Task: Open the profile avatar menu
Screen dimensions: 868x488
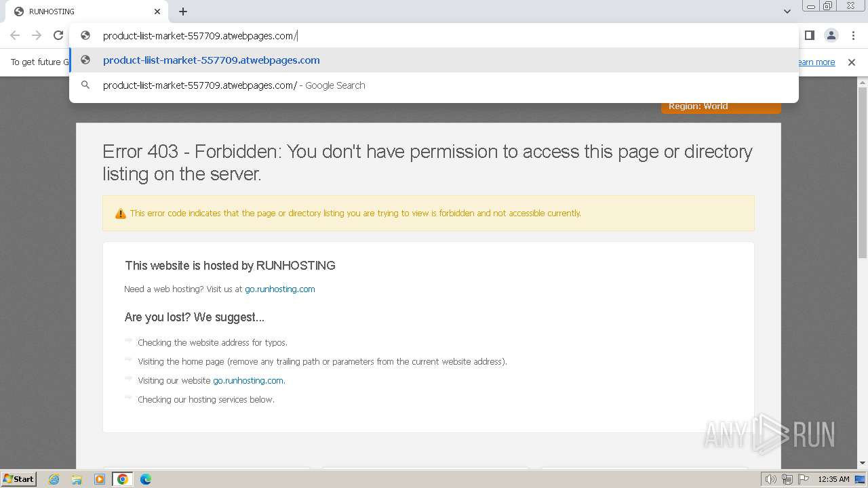Action: tap(831, 35)
